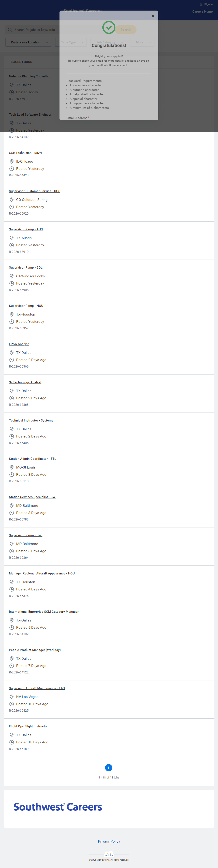This screenshot has height=868, width=218.
Task: Open the FP&A Analyst job posting
Action: pos(19,344)
